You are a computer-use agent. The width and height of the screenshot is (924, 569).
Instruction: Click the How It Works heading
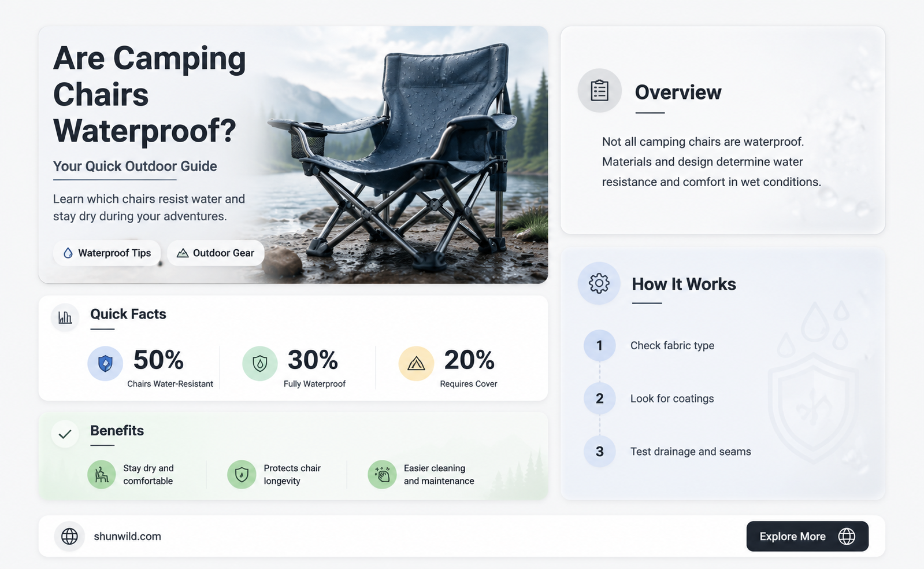pyautogui.click(x=684, y=284)
